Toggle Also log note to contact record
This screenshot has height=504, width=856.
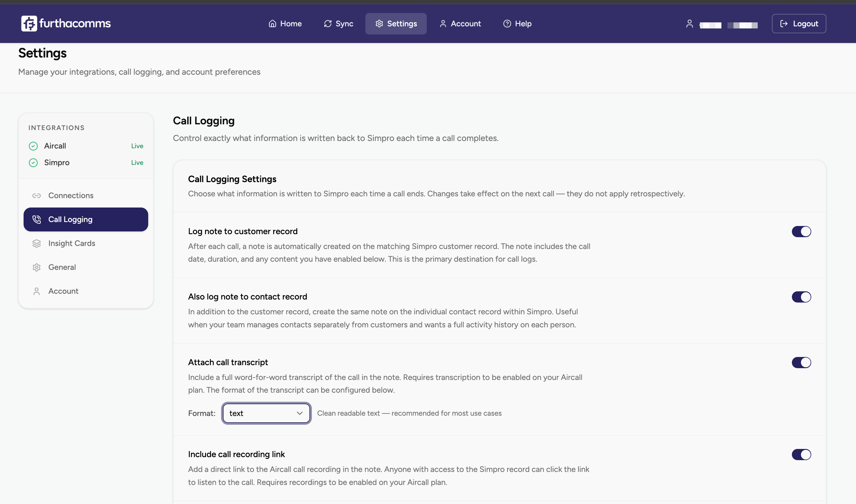(801, 297)
